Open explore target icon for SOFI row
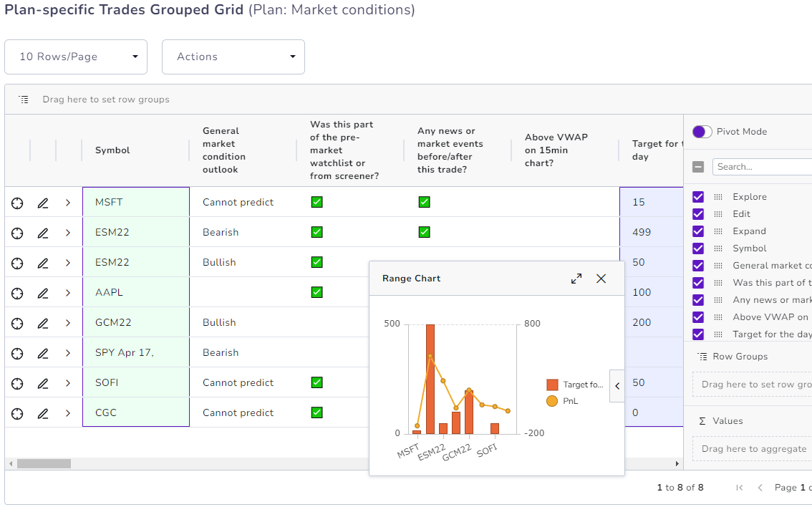The height and width of the screenshot is (507, 812). pyautogui.click(x=17, y=383)
